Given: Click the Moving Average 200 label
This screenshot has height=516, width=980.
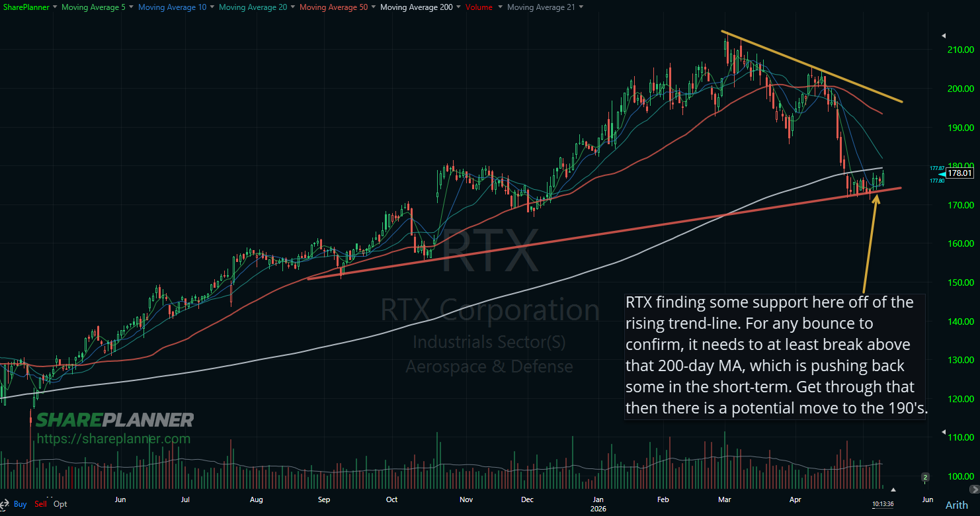Looking at the screenshot, I should pos(416,7).
